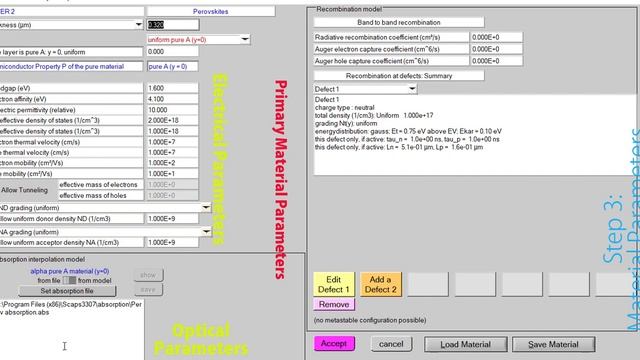Viewport: 640px width, 360px height.
Task: Click hole mobility value 1.000E+1
Action: 172,174
